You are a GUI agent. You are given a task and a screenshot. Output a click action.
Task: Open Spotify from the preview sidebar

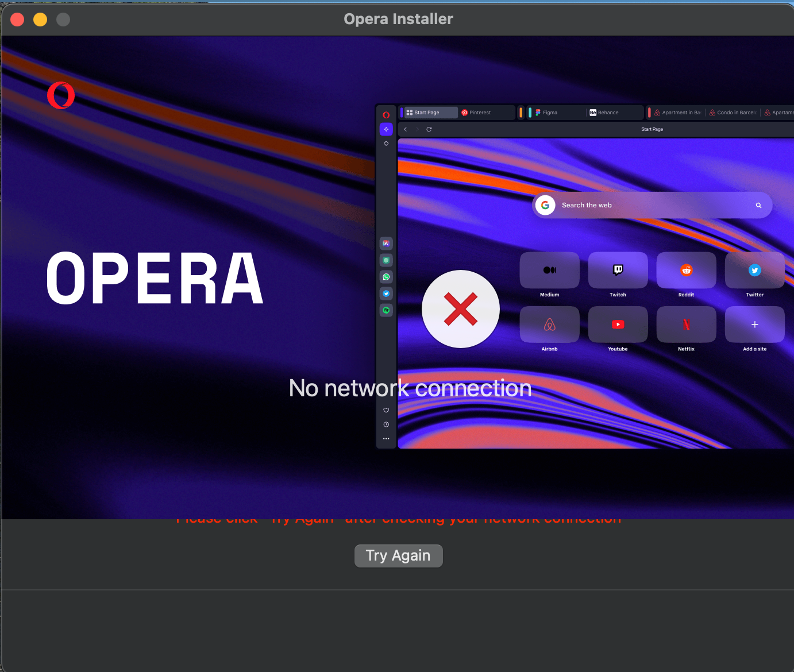[x=386, y=310]
